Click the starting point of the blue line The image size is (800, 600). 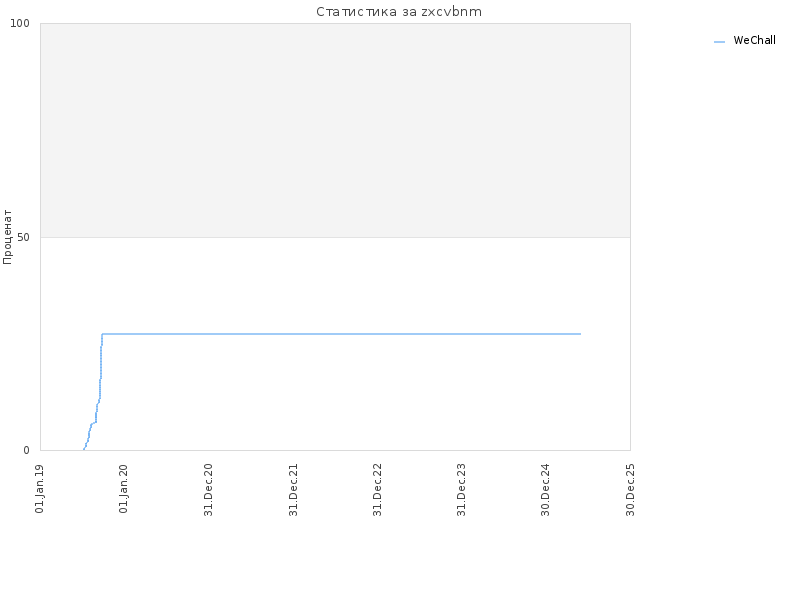coord(84,449)
